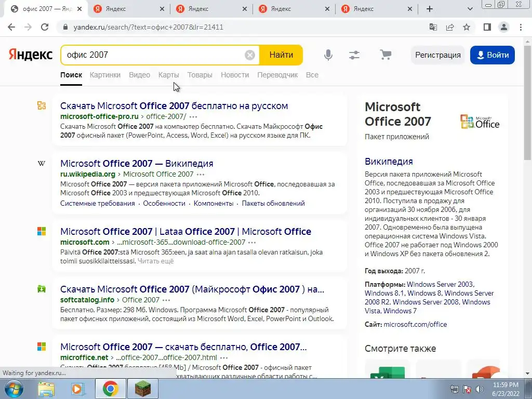Open the softcatalog.info Office 2007 result title
Viewport: 532px width, 399px height.
pos(192,289)
